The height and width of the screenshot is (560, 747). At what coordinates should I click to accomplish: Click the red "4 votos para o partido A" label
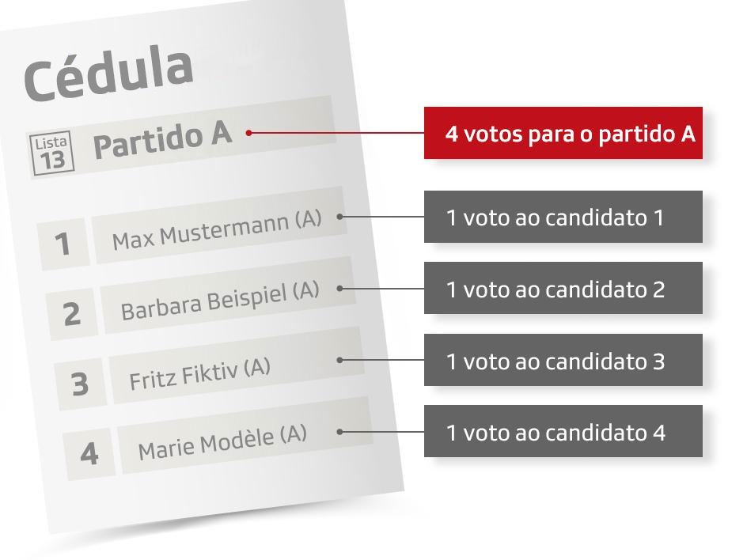[x=563, y=133]
